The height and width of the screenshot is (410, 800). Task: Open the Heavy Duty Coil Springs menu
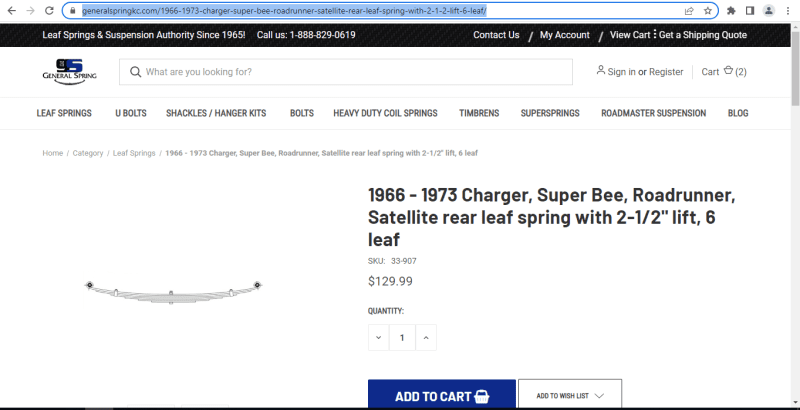tap(385, 113)
